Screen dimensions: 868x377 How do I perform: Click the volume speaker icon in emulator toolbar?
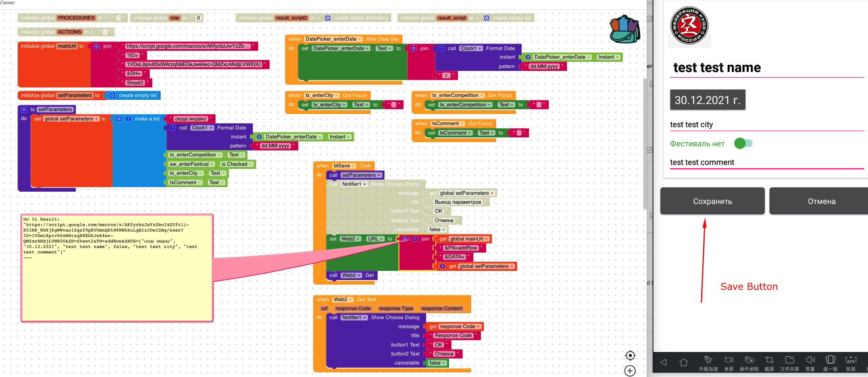810,360
